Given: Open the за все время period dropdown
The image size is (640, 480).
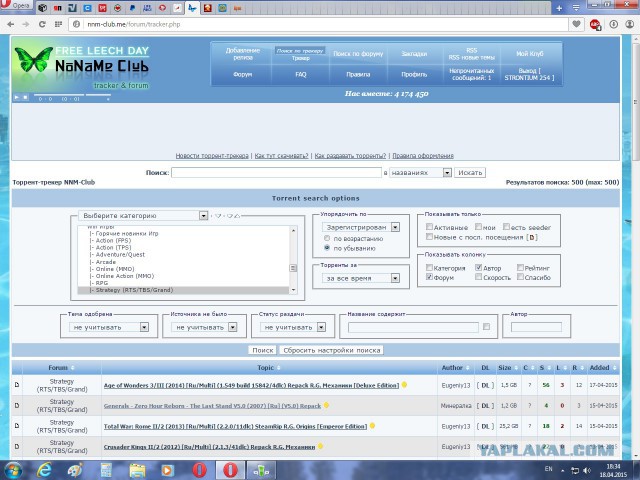Looking at the screenshot, I should [x=361, y=278].
